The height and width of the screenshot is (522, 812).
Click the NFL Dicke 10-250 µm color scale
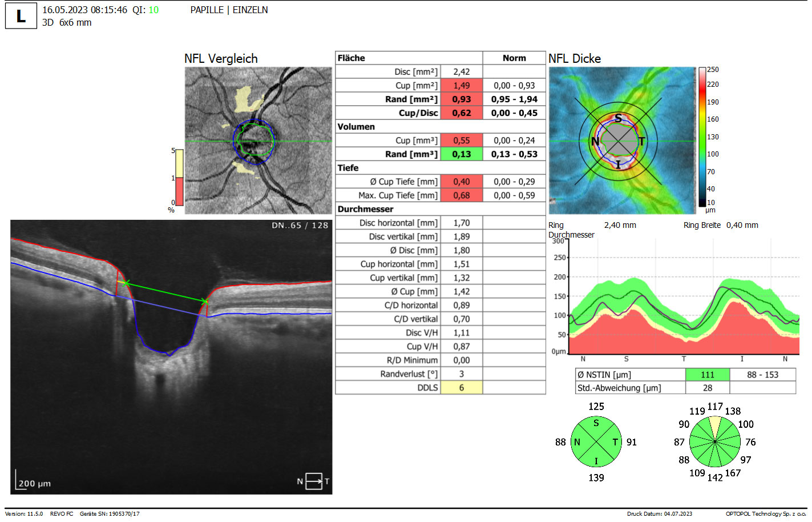click(x=702, y=137)
